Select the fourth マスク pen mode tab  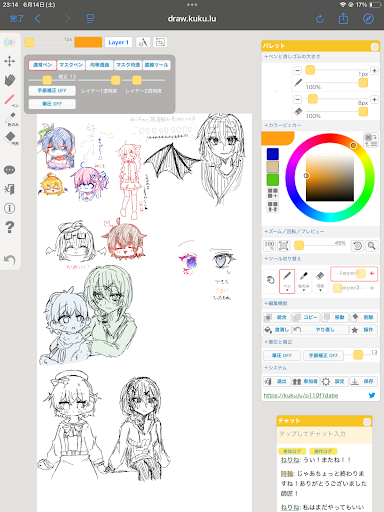[x=128, y=65]
